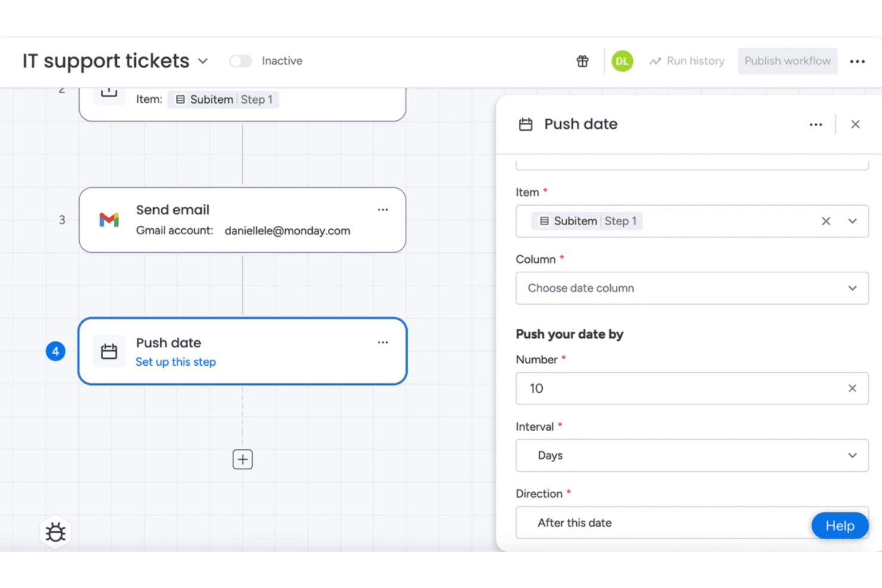Image resolution: width=882 pixels, height=588 pixels.
Task: Clear the Subitem Step 1 item selection
Action: point(826,221)
